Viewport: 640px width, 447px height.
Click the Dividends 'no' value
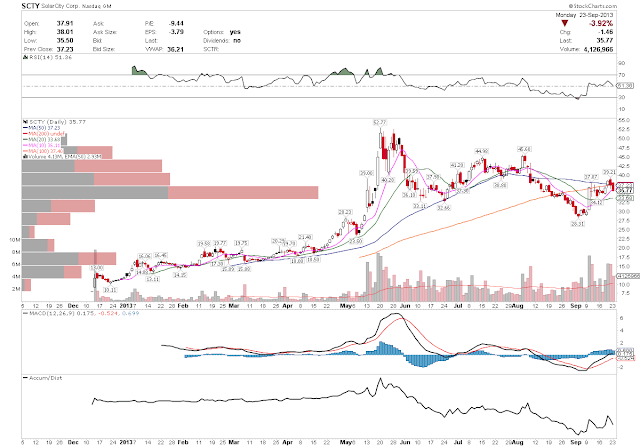coord(237,40)
